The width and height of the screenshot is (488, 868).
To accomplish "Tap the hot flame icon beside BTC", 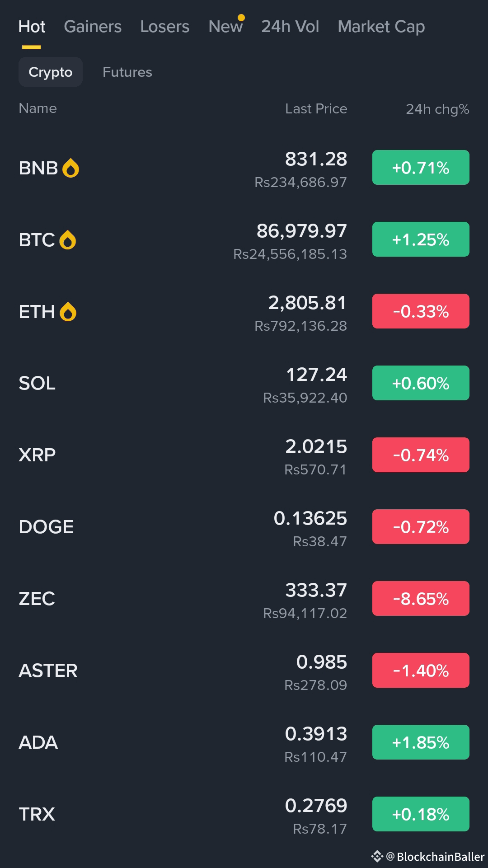I will (x=68, y=240).
